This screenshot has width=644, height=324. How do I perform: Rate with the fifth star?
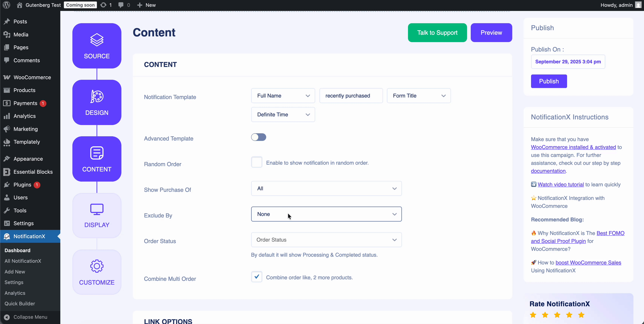[581, 315]
